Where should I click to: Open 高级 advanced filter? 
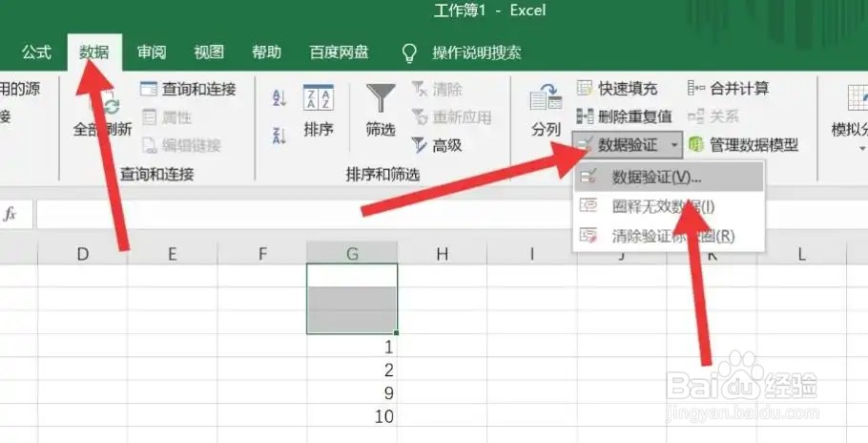coord(437,145)
